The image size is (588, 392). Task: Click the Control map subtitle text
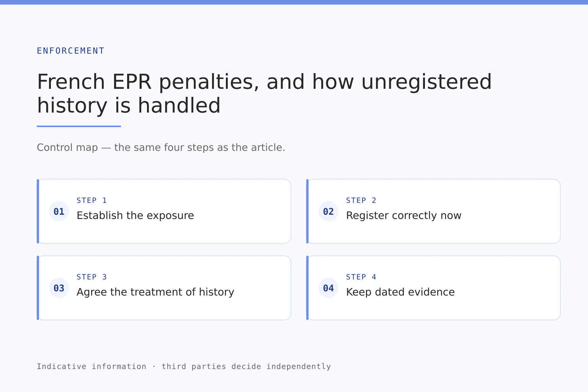[161, 147]
